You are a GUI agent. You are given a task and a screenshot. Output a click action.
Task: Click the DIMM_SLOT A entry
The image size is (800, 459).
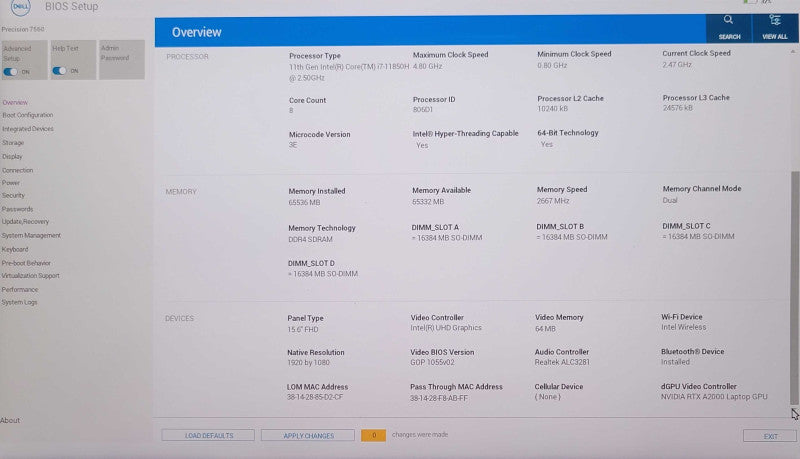[x=447, y=233]
